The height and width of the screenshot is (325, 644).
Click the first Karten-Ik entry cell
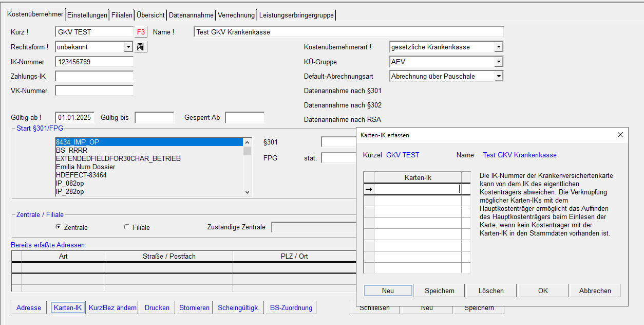[x=418, y=189]
